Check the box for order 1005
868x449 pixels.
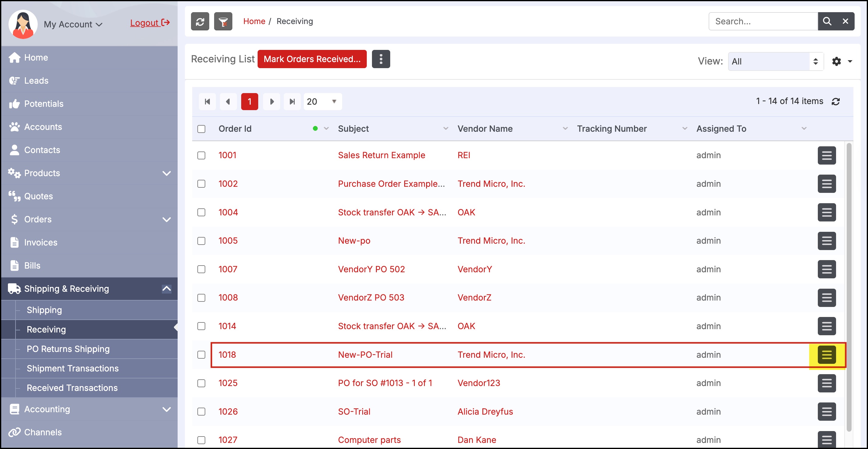pyautogui.click(x=201, y=241)
